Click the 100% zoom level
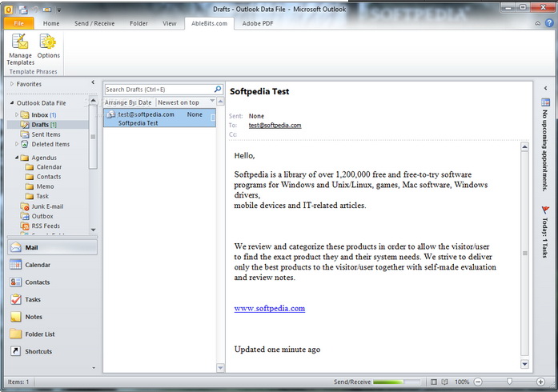 (x=462, y=382)
